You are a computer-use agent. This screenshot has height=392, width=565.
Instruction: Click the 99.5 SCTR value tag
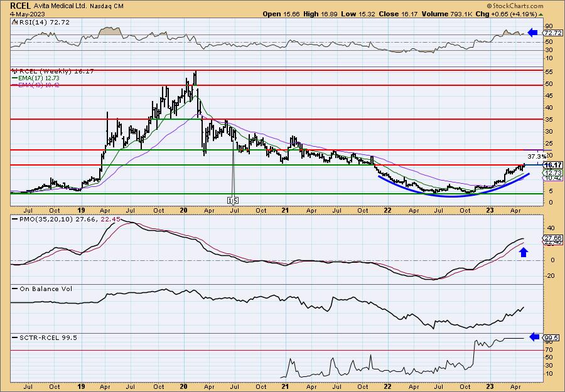click(551, 337)
